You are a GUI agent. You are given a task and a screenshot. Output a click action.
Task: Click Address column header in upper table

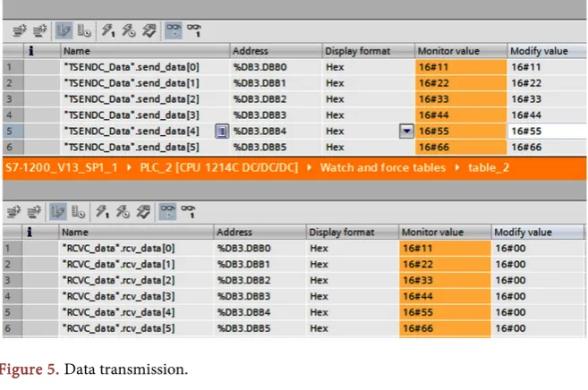click(x=276, y=51)
